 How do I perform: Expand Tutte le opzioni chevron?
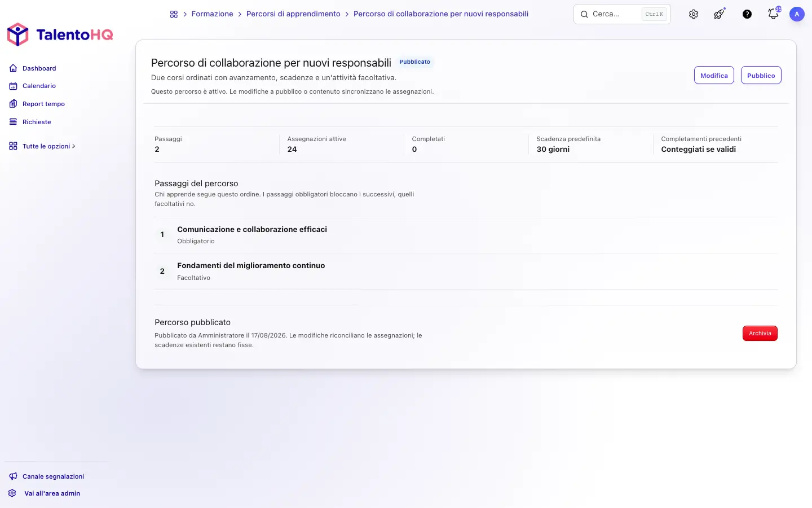click(74, 146)
